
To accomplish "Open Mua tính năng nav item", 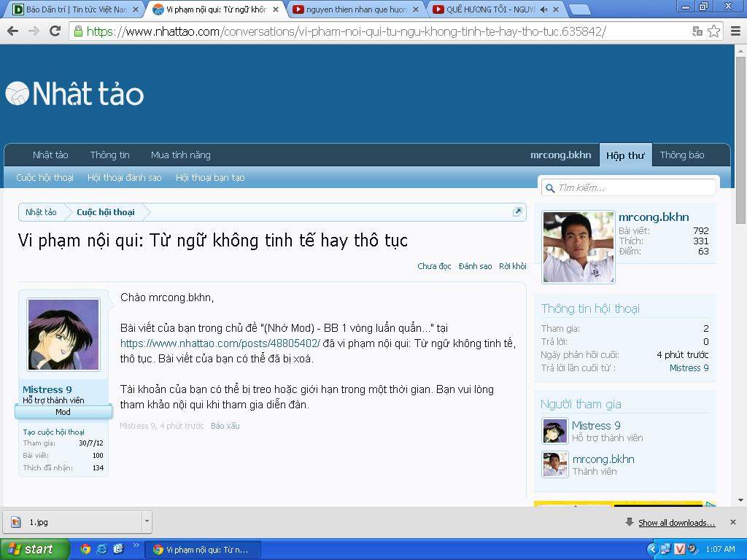I will (181, 155).
